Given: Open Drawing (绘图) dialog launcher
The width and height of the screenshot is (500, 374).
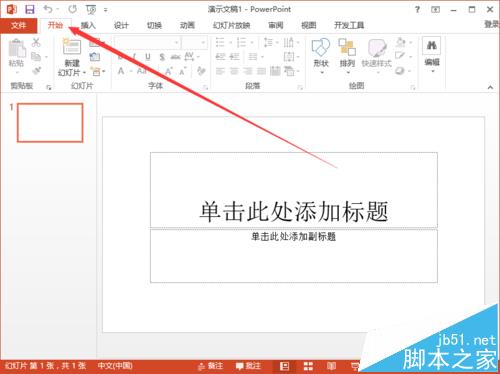Looking at the screenshot, I should point(413,87).
